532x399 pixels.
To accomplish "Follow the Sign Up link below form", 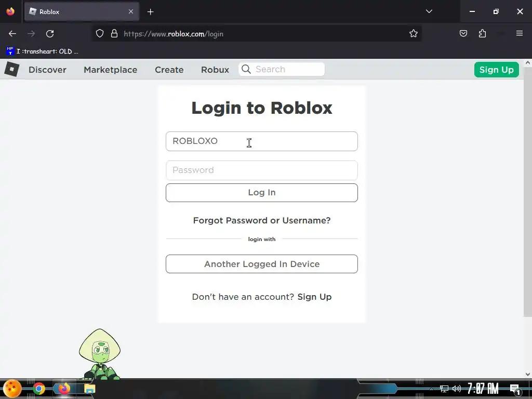I will click(x=314, y=297).
